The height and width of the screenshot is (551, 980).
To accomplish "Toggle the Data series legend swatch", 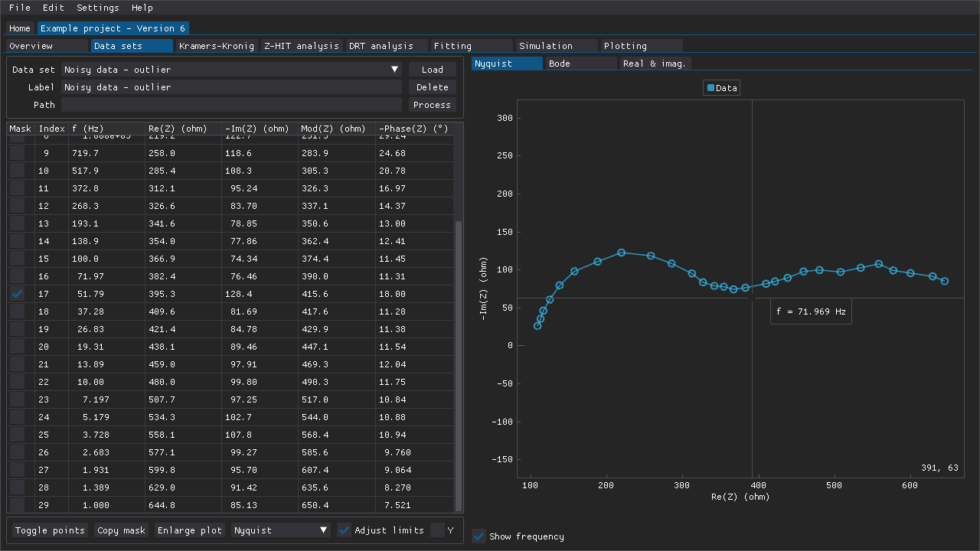I will click(710, 88).
